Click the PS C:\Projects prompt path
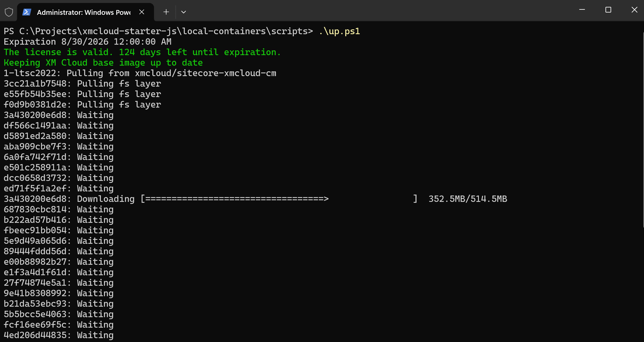The height and width of the screenshot is (342, 644). [158, 31]
